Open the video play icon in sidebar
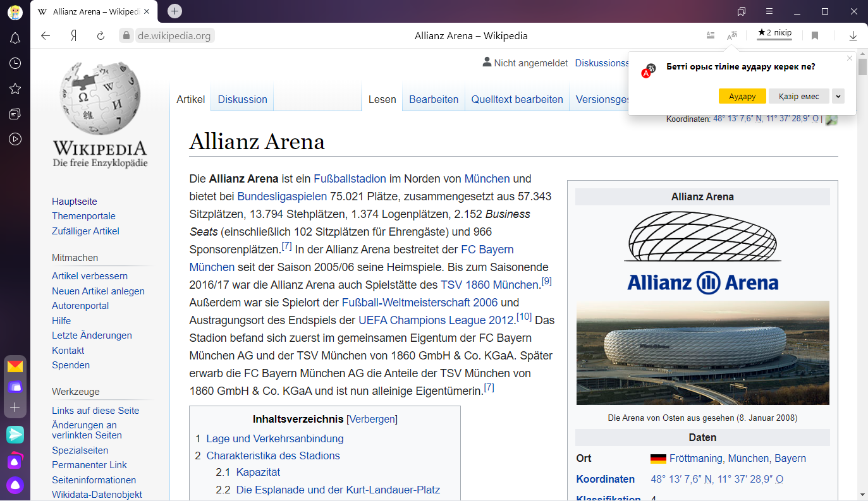 [15, 139]
